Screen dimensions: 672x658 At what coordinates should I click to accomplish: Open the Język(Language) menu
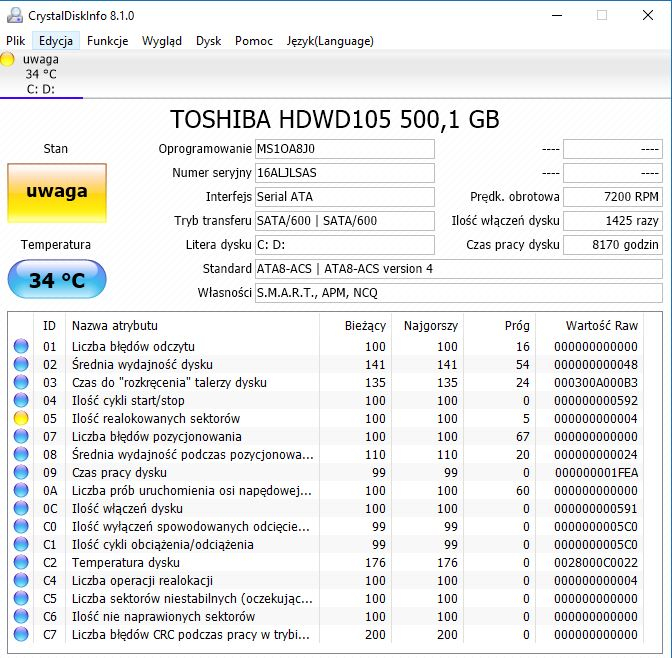pos(330,41)
